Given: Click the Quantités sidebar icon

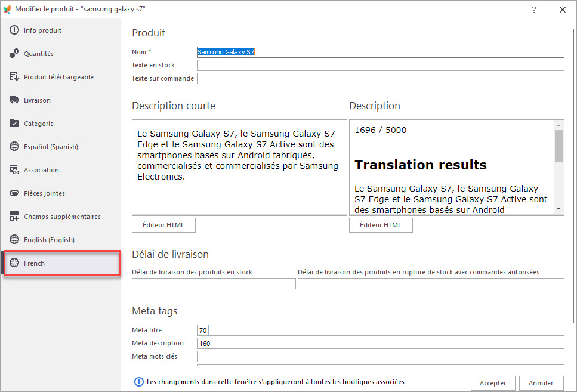Looking at the screenshot, I should pyautogui.click(x=14, y=53).
